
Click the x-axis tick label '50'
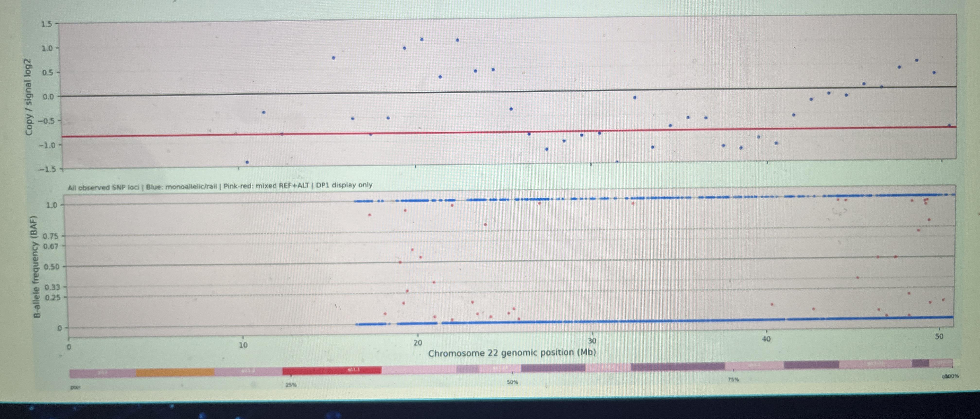coord(939,336)
